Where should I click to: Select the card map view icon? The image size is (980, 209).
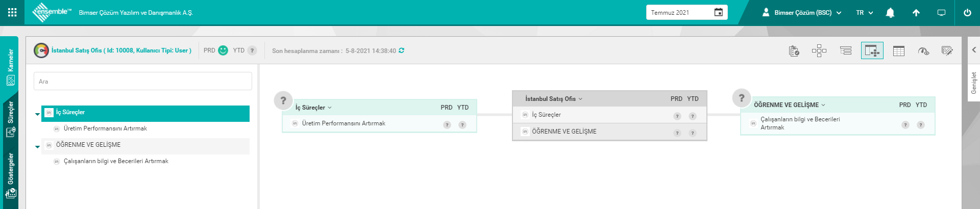click(x=872, y=50)
